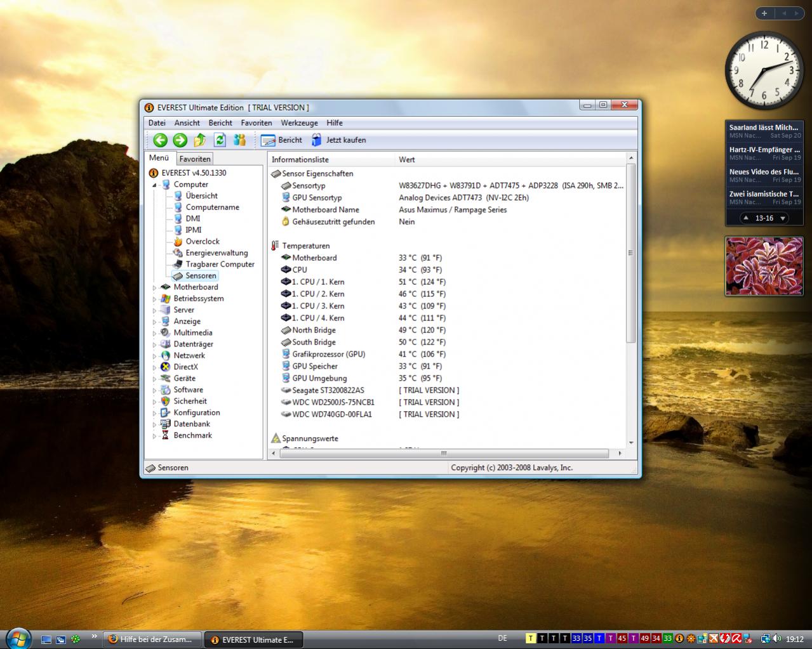
Task: Expand the DirectX tree node
Action: [x=154, y=367]
